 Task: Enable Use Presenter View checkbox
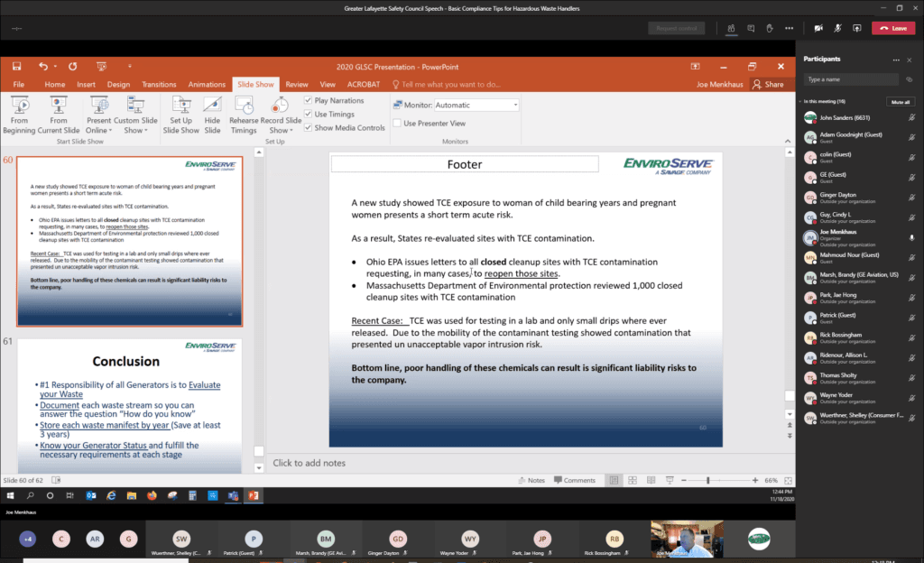(397, 123)
